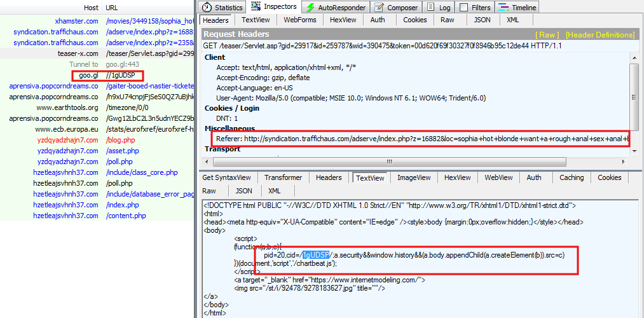The width and height of the screenshot is (644, 318).
Task: Open the AutoResponder tab
Action: [336, 8]
